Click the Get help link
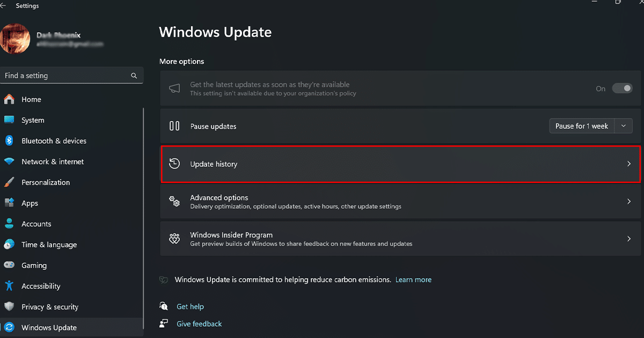Image resolution: width=644 pixels, height=338 pixels. click(x=190, y=306)
